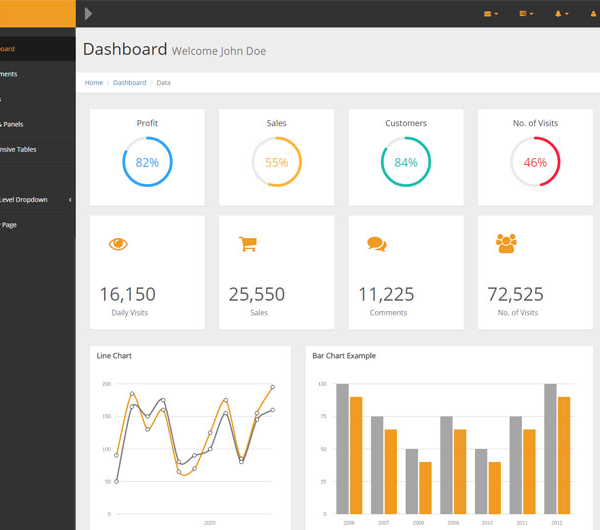This screenshot has width=600, height=530.
Task: Click the No. of Visits 46% circle
Action: pos(535,162)
